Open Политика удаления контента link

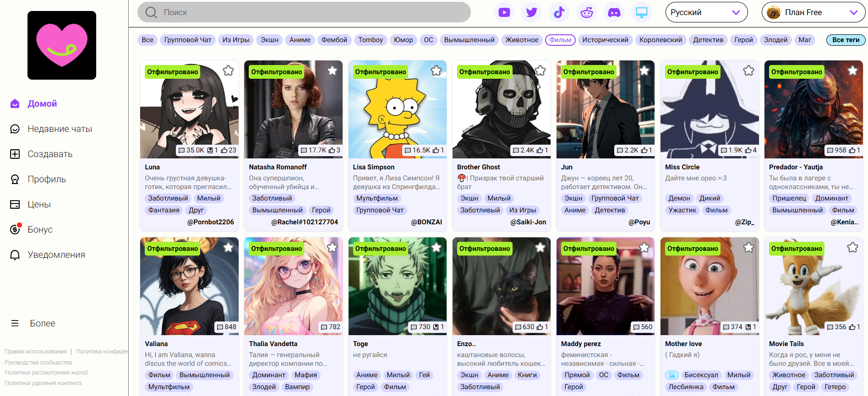43,383
